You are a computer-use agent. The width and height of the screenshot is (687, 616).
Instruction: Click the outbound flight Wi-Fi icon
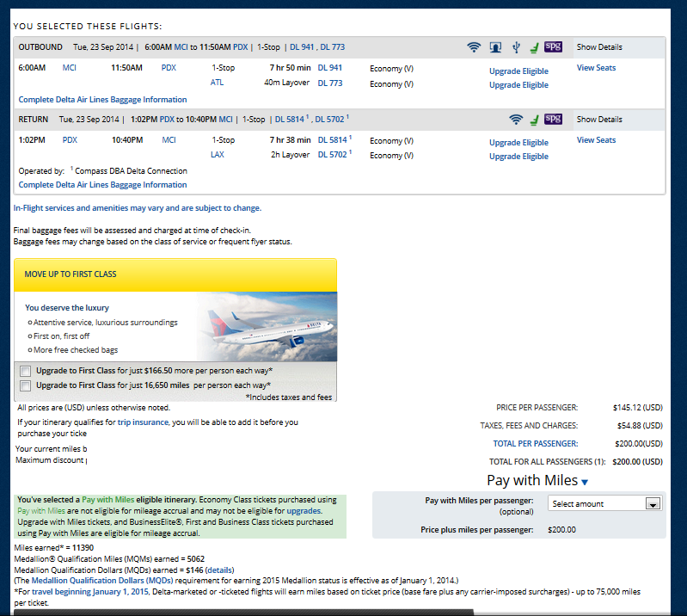pyautogui.click(x=474, y=47)
